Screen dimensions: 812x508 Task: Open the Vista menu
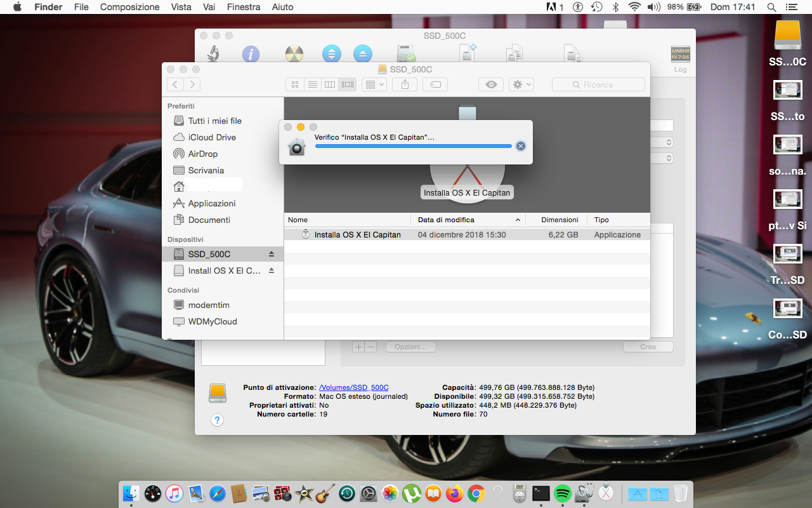181,7
